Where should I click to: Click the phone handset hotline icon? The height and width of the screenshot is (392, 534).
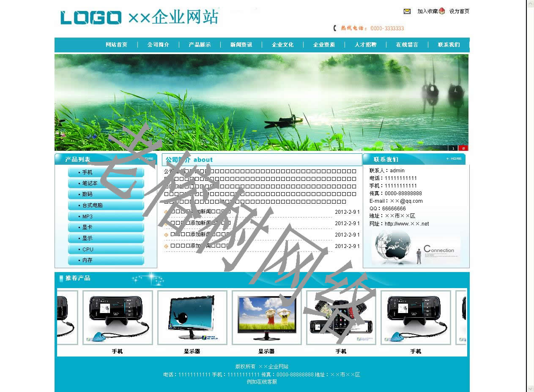click(335, 28)
